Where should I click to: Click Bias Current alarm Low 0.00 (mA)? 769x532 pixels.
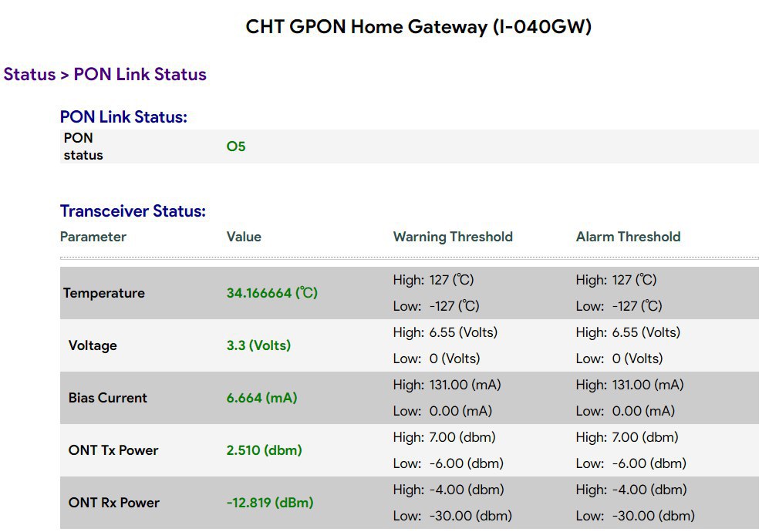click(626, 411)
